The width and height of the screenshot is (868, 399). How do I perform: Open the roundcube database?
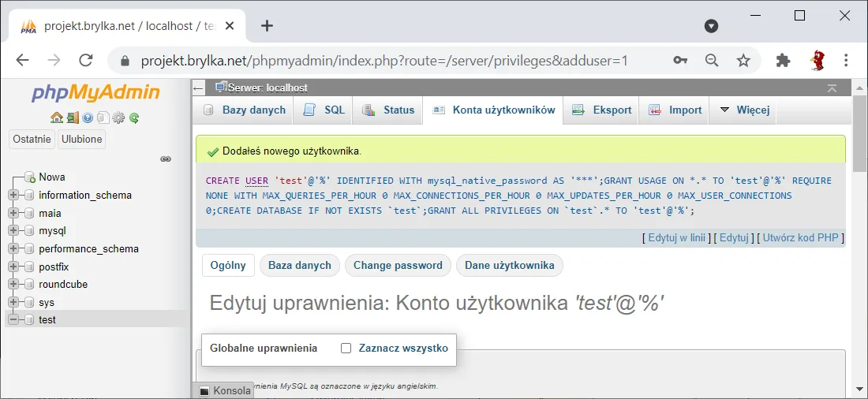(x=63, y=285)
